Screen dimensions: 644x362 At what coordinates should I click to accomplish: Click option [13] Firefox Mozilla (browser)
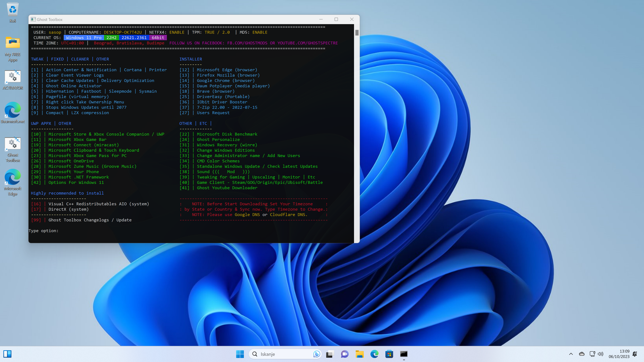click(x=220, y=75)
